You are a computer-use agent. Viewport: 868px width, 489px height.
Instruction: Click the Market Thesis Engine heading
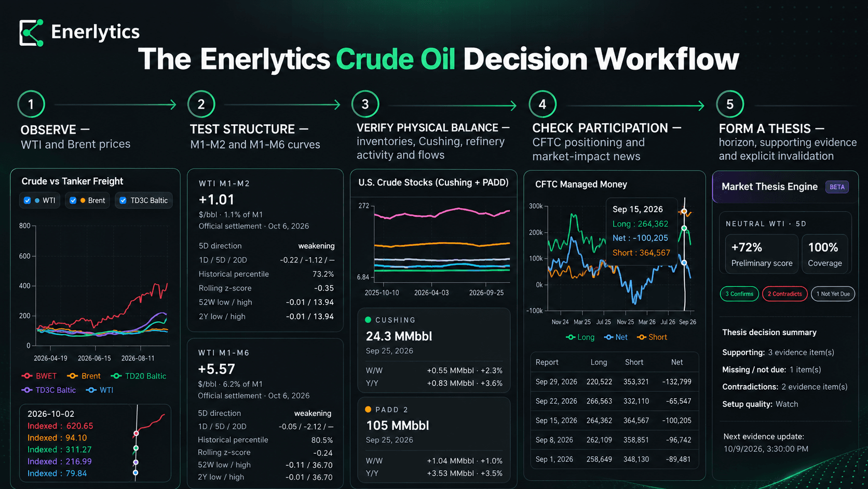coord(769,187)
